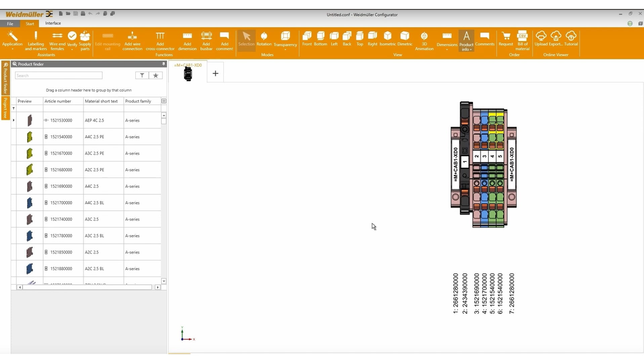Click Add comment tool
This screenshot has height=363, width=644.
point(224,40)
